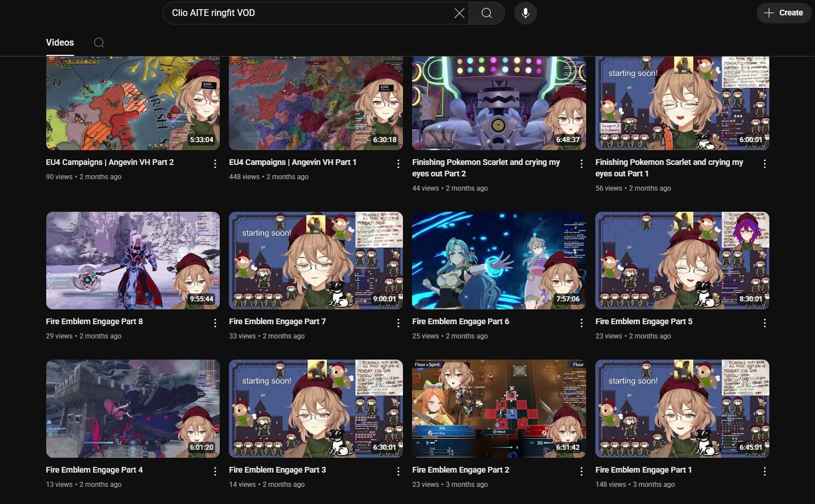Open the Fire Emblem Engage Part 7 thumbnail
The width and height of the screenshot is (815, 504).
pos(316,261)
